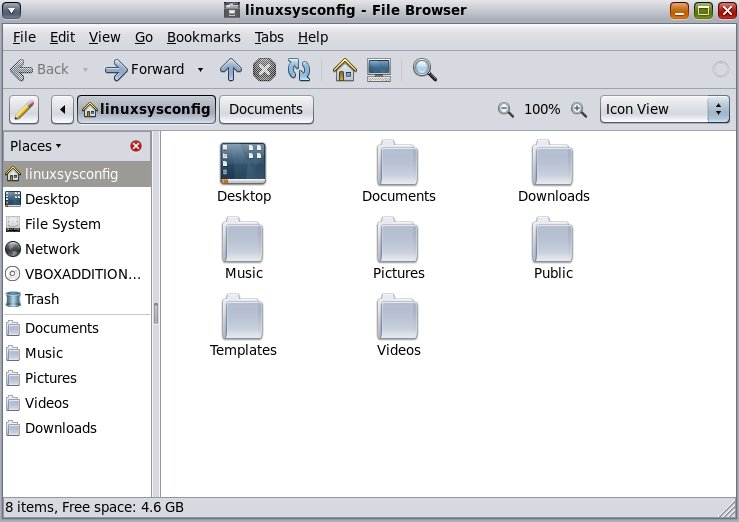Click the Reload icon in toolbar

pos(298,69)
